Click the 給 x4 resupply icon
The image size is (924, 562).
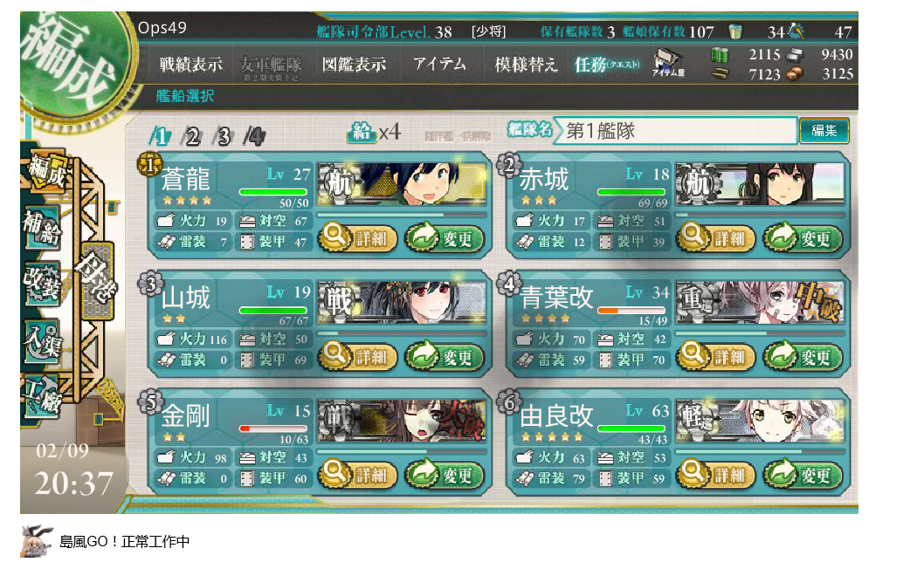click(x=375, y=132)
